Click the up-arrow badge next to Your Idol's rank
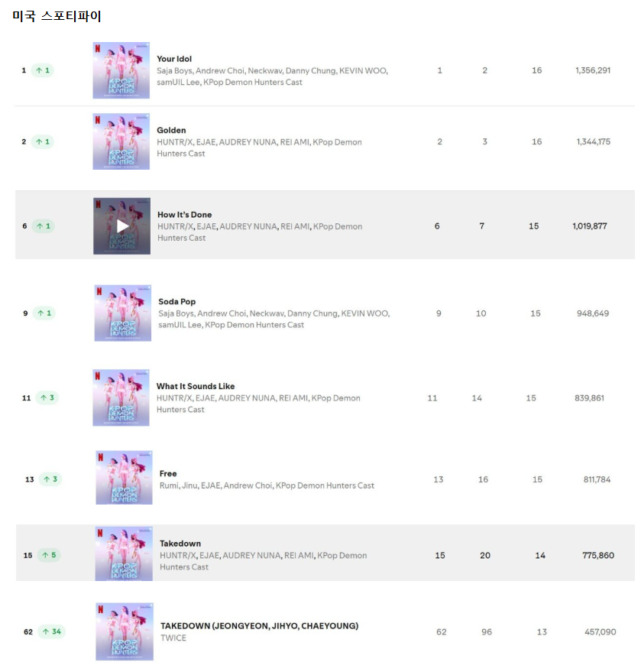This screenshot has height=672, width=641. point(43,70)
